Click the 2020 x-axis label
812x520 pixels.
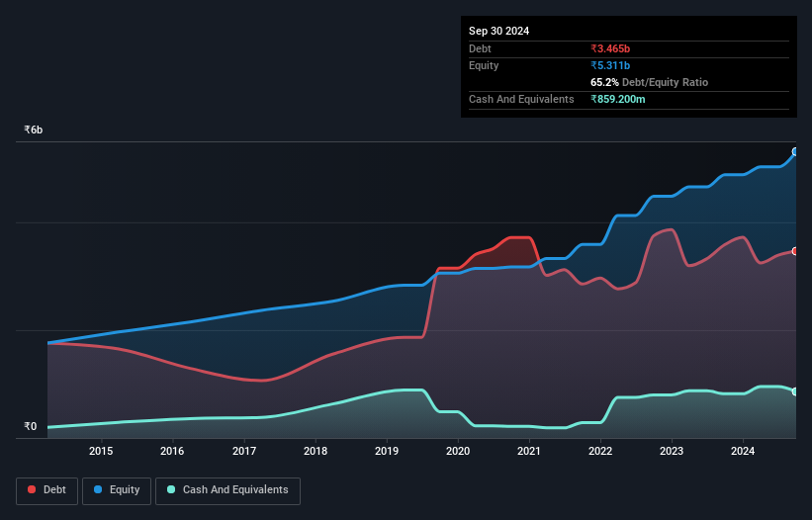[x=458, y=451]
